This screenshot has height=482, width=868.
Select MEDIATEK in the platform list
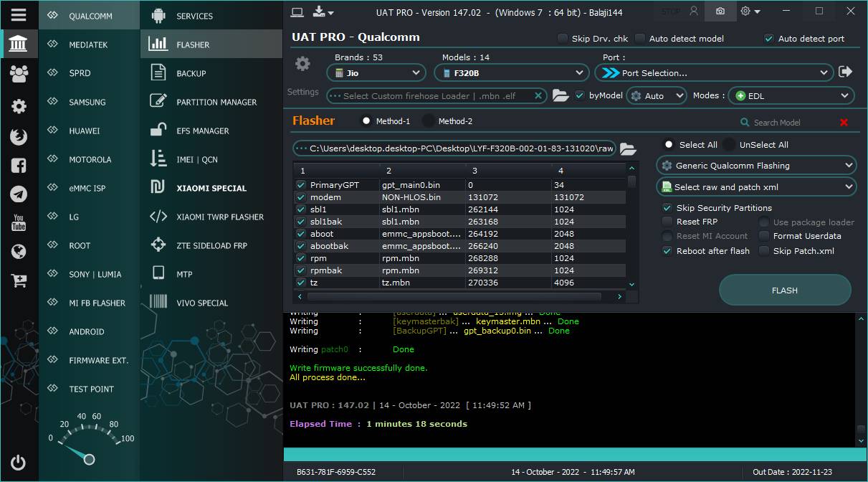[x=90, y=44]
